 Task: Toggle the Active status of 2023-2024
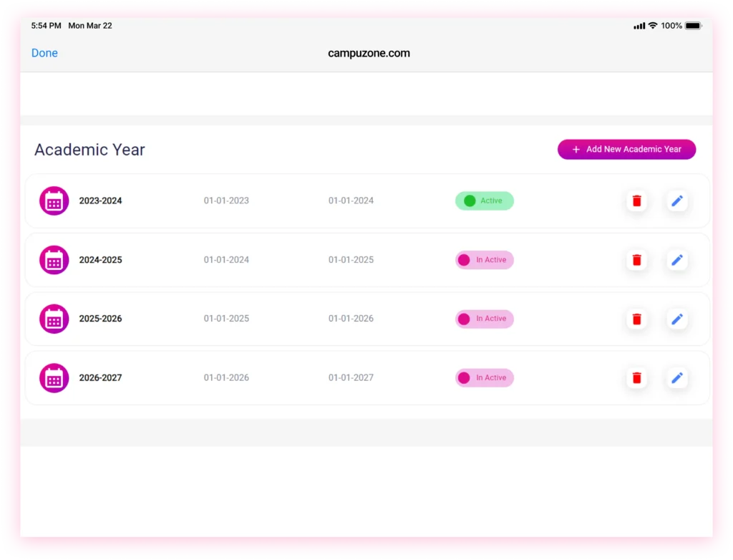484,201
